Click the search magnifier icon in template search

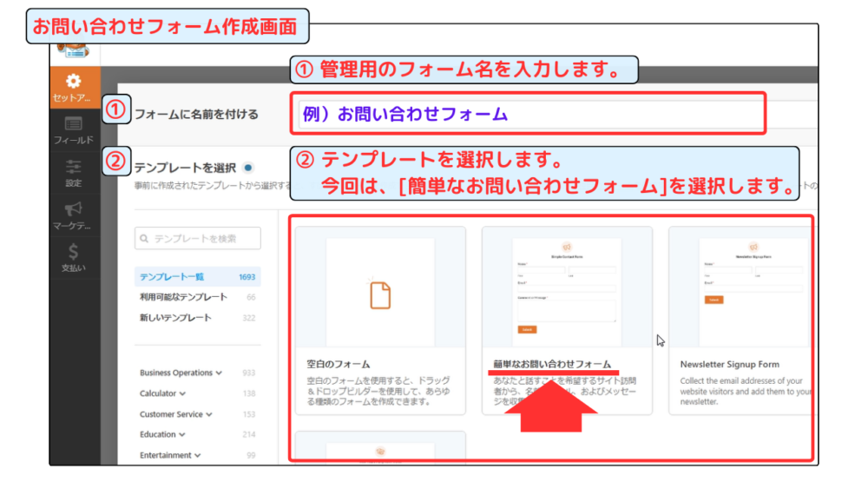pos(144,239)
